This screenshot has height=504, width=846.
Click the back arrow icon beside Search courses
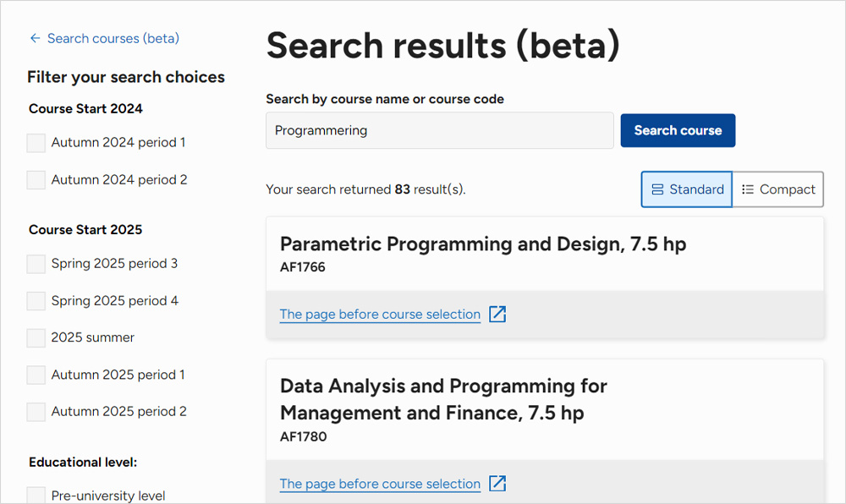(35, 39)
